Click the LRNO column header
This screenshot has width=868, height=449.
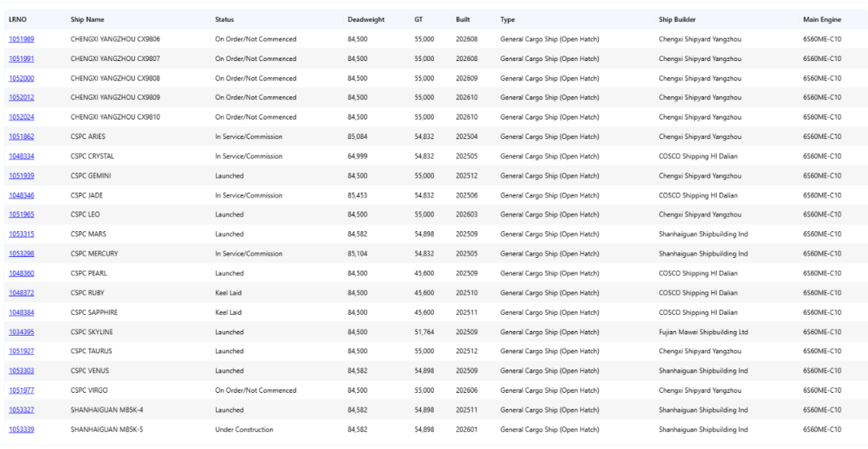[18, 19]
